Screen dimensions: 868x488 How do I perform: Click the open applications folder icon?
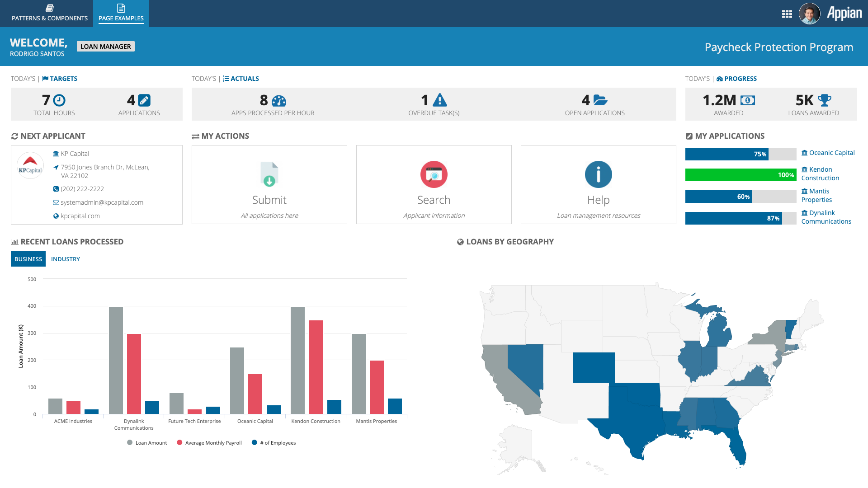(600, 100)
